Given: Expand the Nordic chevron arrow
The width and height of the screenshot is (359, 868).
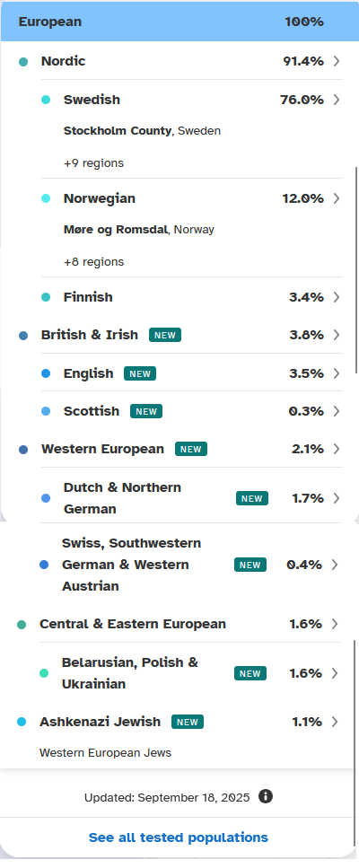Looking at the screenshot, I should (337, 61).
